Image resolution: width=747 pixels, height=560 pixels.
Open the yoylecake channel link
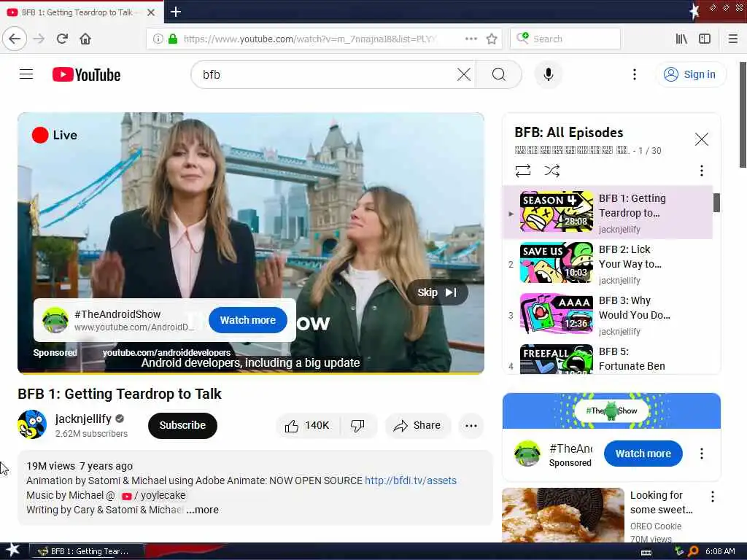click(x=153, y=495)
